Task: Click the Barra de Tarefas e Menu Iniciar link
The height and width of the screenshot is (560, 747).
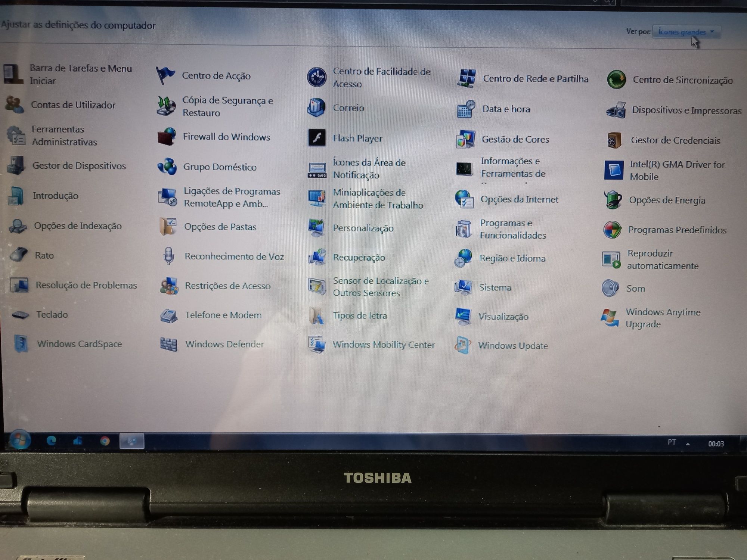Action: coord(81,74)
